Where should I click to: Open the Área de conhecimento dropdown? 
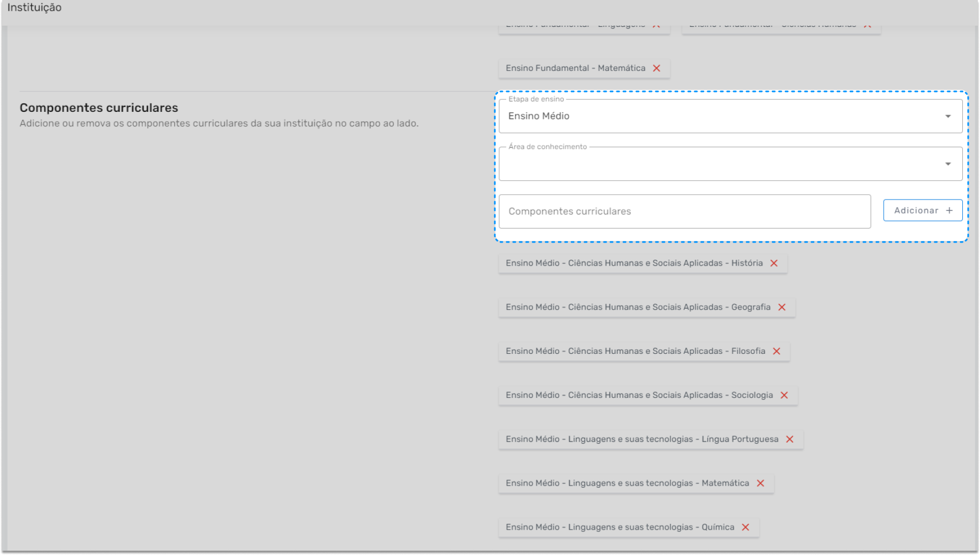[730, 164]
